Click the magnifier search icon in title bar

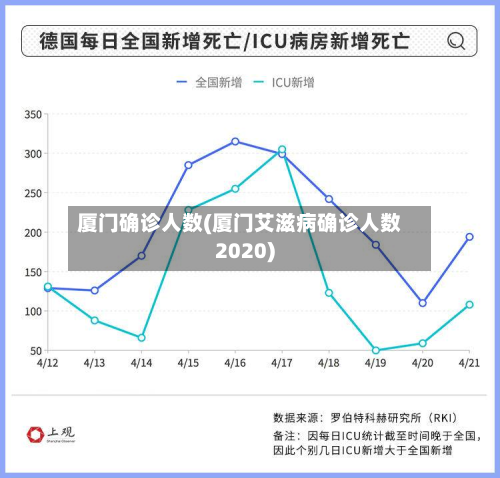pos(455,41)
